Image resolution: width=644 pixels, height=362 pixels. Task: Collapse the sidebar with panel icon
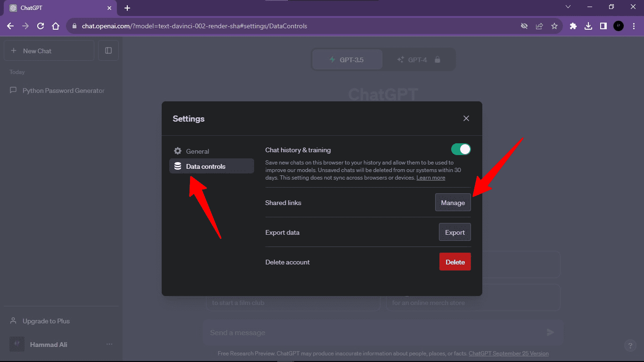click(108, 50)
